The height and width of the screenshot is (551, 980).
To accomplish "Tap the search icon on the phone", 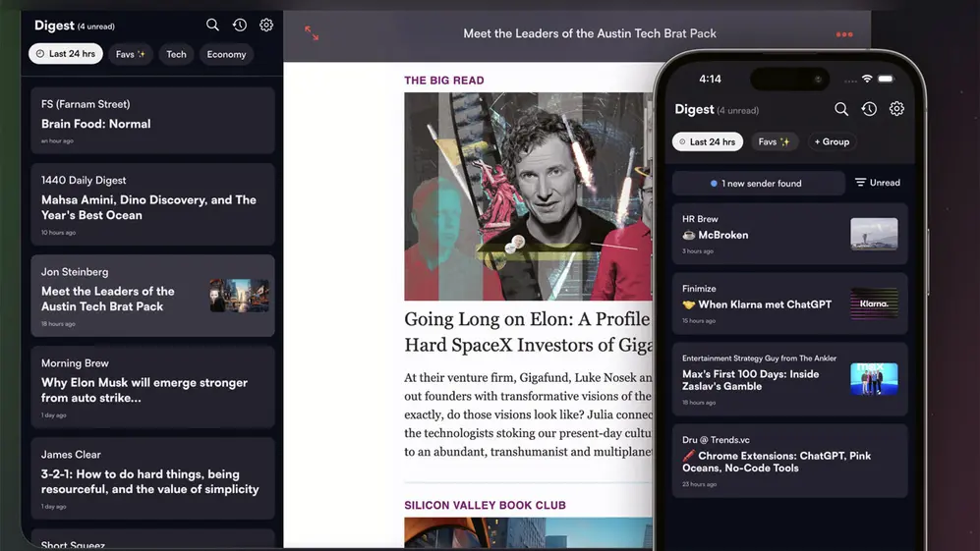I will coord(841,109).
